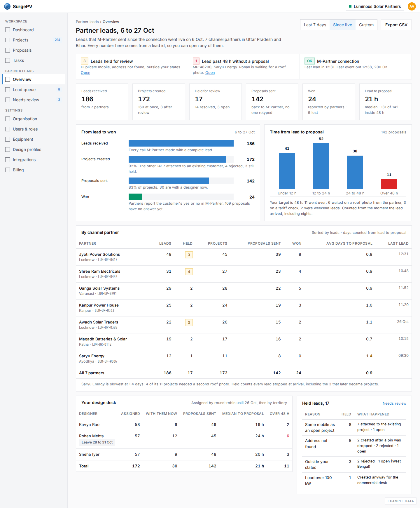Click the Leads received 186 summary card
420x508 pixels.
[102, 102]
